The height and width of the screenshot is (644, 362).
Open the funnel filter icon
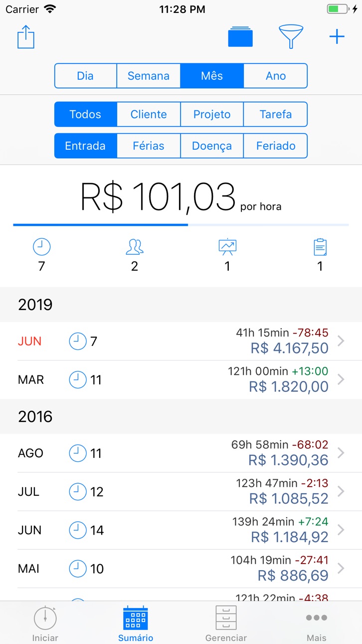pyautogui.click(x=291, y=36)
